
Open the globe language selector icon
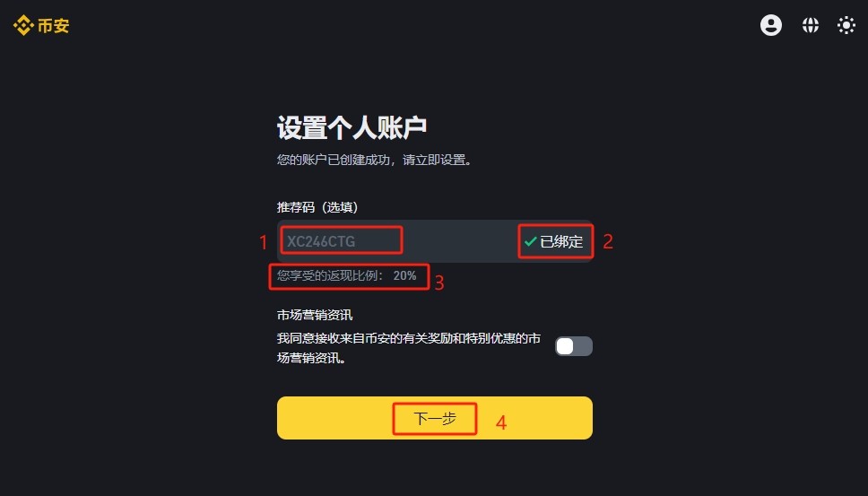point(811,25)
